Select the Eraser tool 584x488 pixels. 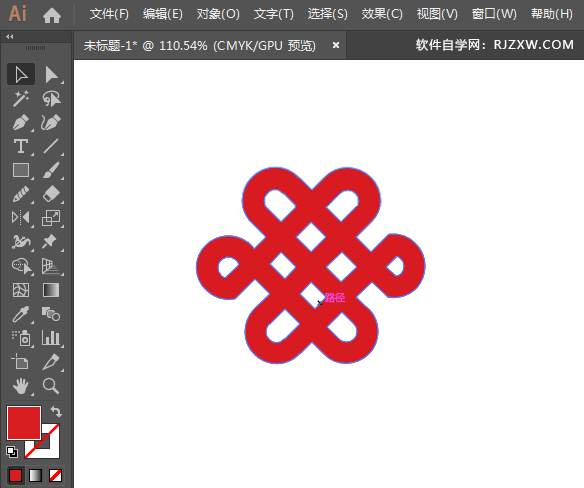pos(51,194)
